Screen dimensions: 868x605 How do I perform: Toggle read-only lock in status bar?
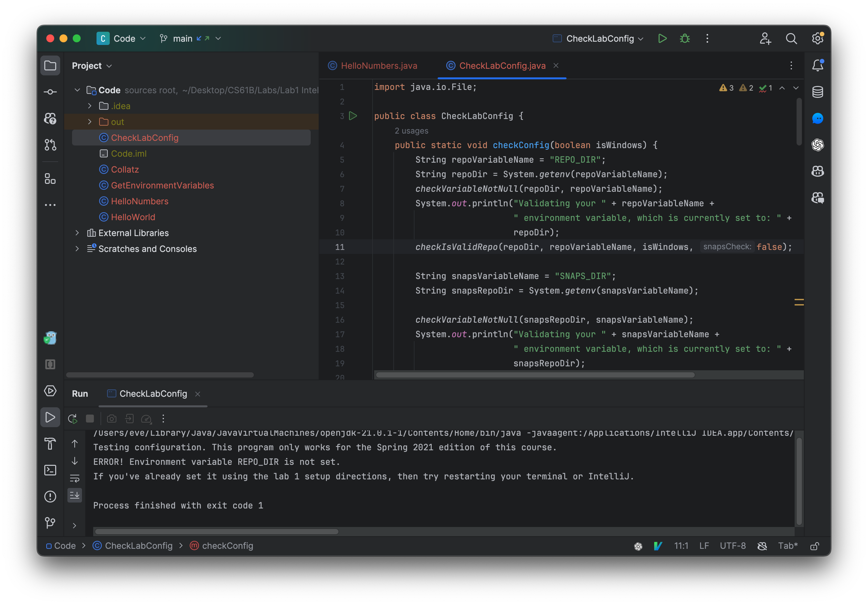pos(815,546)
